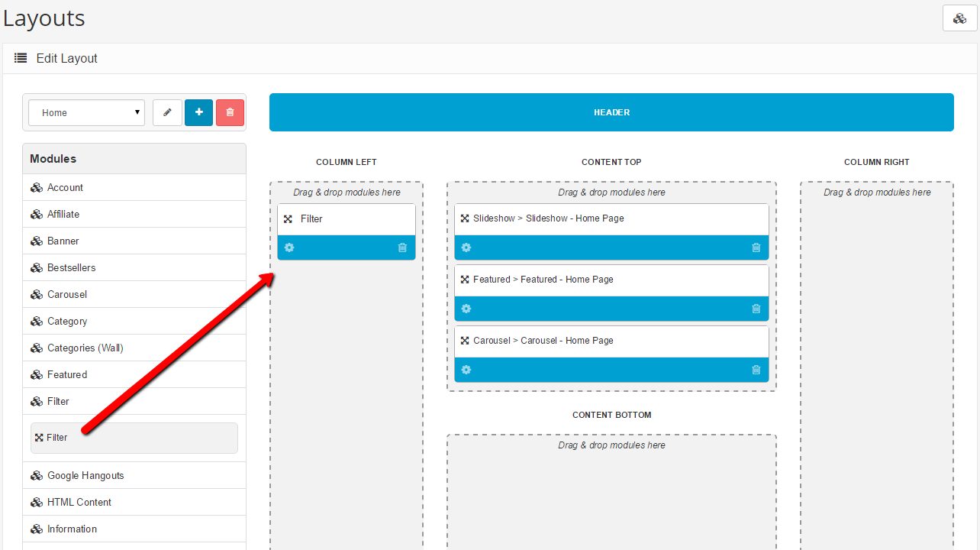Click the pencil edit layout icon
980x550 pixels.
pyautogui.click(x=167, y=112)
